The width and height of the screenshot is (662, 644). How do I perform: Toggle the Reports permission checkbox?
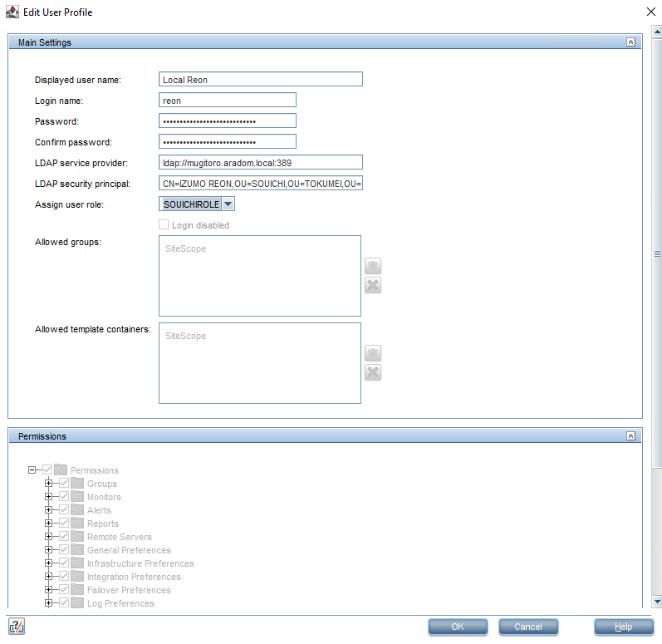coord(64,523)
